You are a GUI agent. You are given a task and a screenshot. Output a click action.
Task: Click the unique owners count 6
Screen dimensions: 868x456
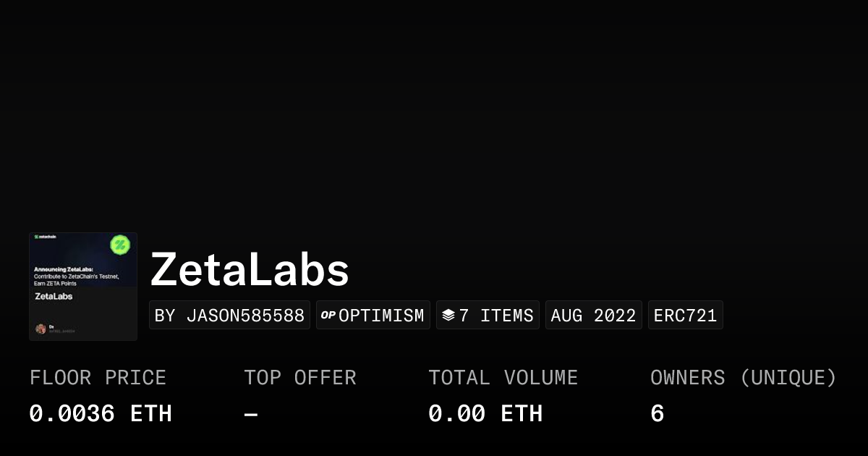tap(657, 413)
